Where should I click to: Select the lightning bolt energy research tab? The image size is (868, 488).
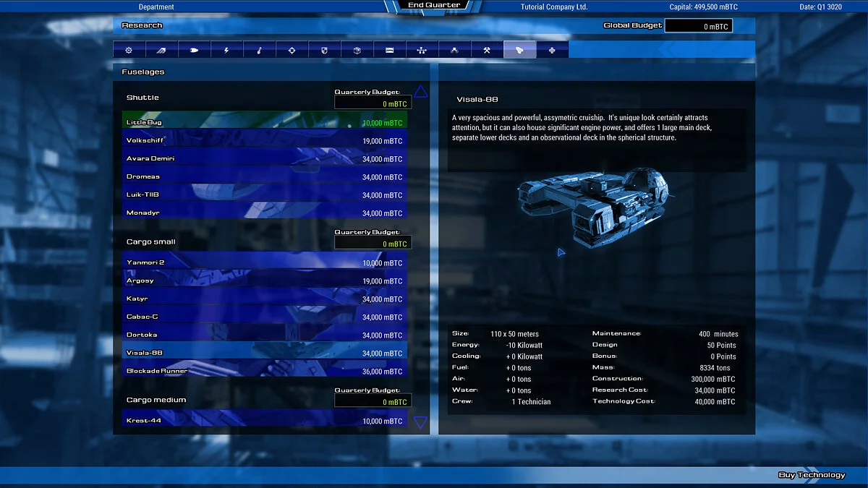coord(226,50)
